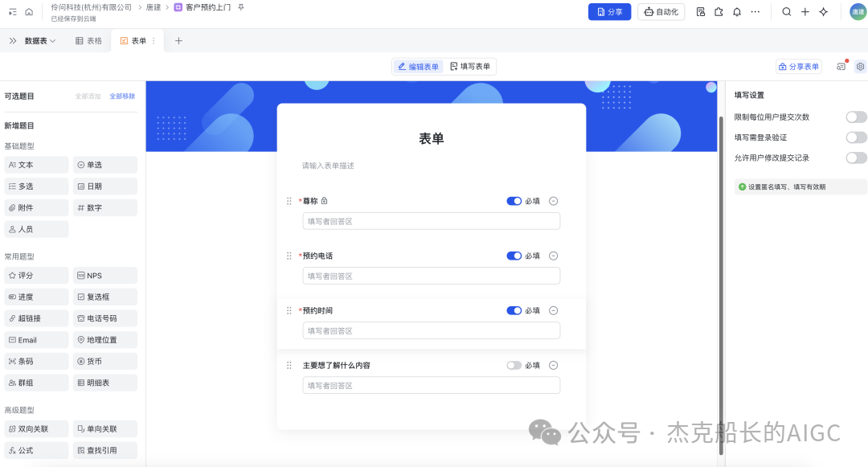Open the form settings gear icon
Viewport: 868px width, 467px height.
(x=860, y=67)
